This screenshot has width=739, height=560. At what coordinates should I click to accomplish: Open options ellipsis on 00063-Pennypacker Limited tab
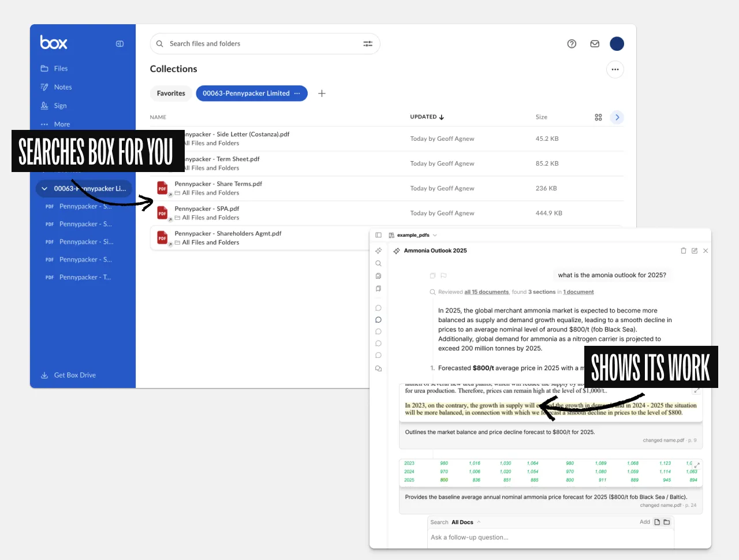[297, 94]
